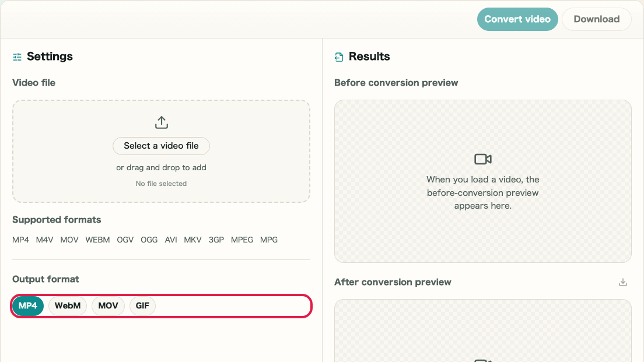The height and width of the screenshot is (362, 644).
Task: Click the before-conversion preview placeholder message
Action: [482, 193]
